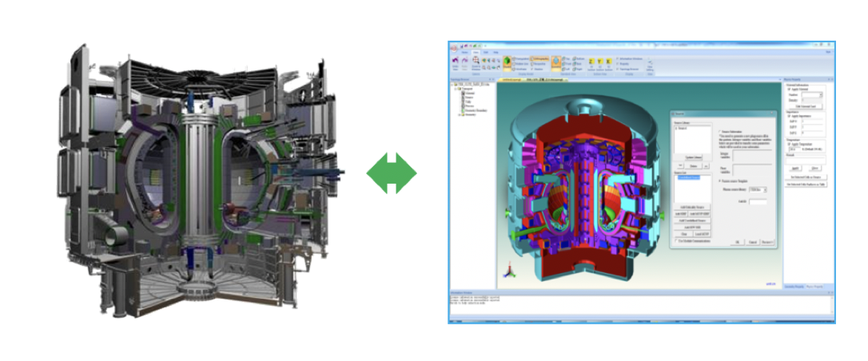Click Cancel in the Source dialog
The height and width of the screenshot is (361, 868).
click(753, 242)
